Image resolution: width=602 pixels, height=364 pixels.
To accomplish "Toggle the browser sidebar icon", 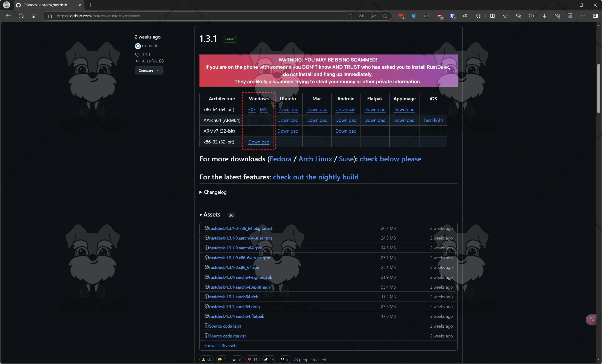I will [595, 16].
